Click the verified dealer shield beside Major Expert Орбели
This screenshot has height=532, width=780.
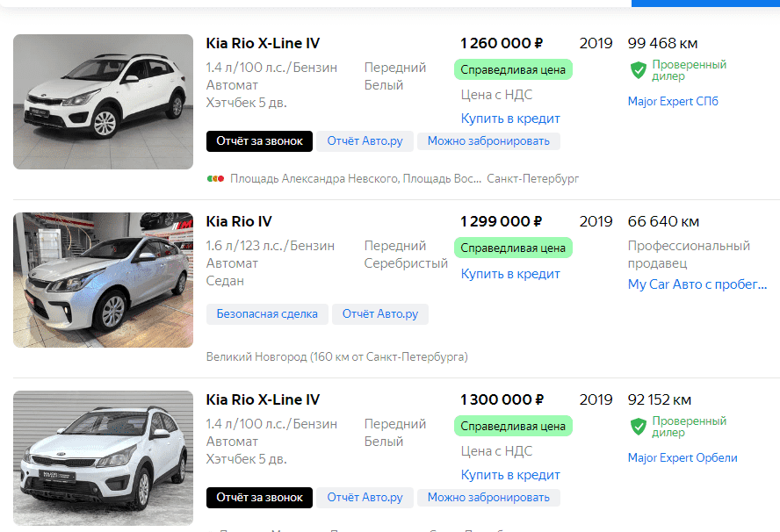click(639, 427)
